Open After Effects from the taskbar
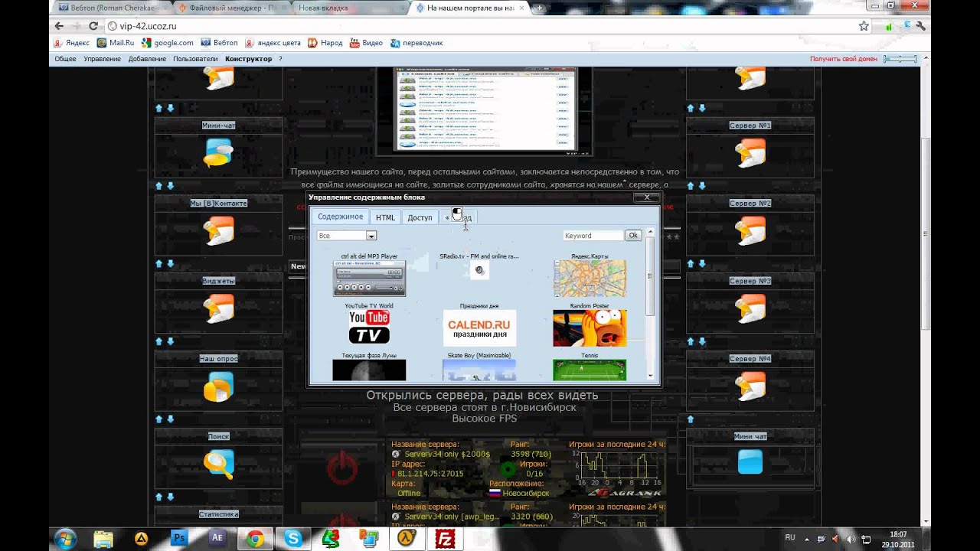Image resolution: width=980 pixels, height=551 pixels. click(217, 539)
